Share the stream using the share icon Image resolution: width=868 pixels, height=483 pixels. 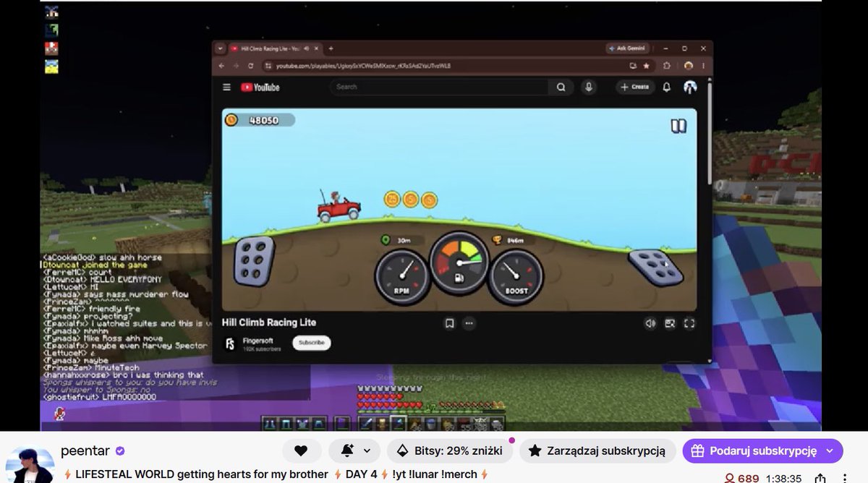coord(820,478)
